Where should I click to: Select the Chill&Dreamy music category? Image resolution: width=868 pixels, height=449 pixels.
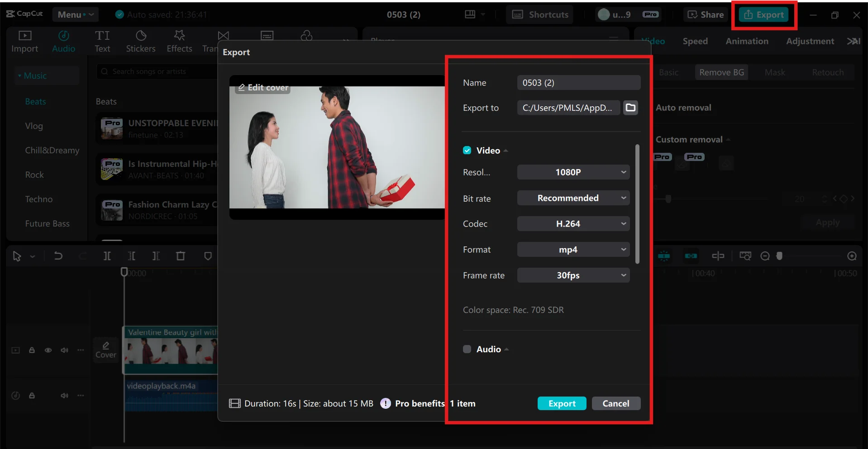click(52, 151)
